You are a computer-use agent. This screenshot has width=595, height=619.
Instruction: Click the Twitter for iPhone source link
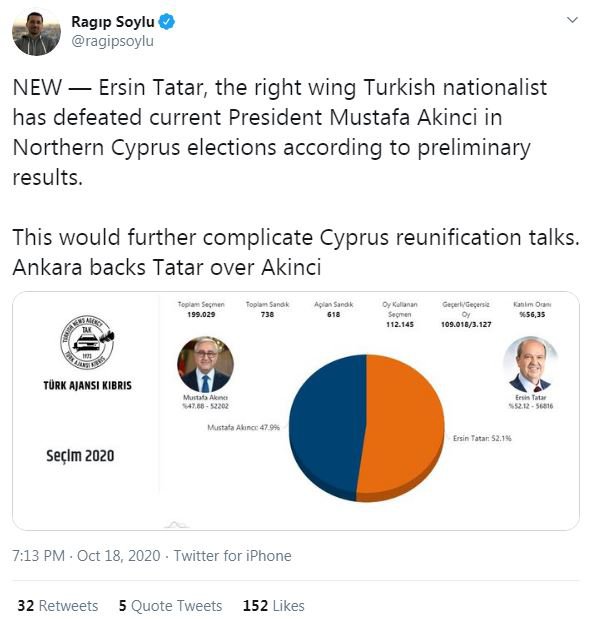233,556
